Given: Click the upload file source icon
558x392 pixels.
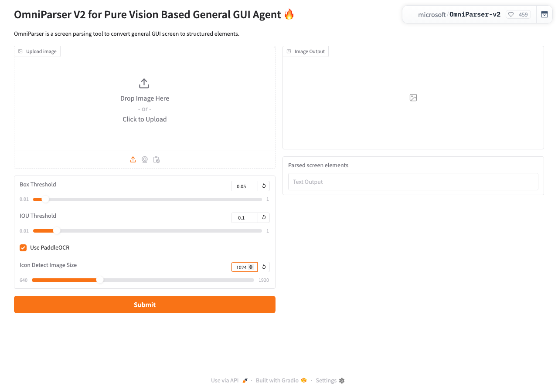Looking at the screenshot, I should (133, 160).
